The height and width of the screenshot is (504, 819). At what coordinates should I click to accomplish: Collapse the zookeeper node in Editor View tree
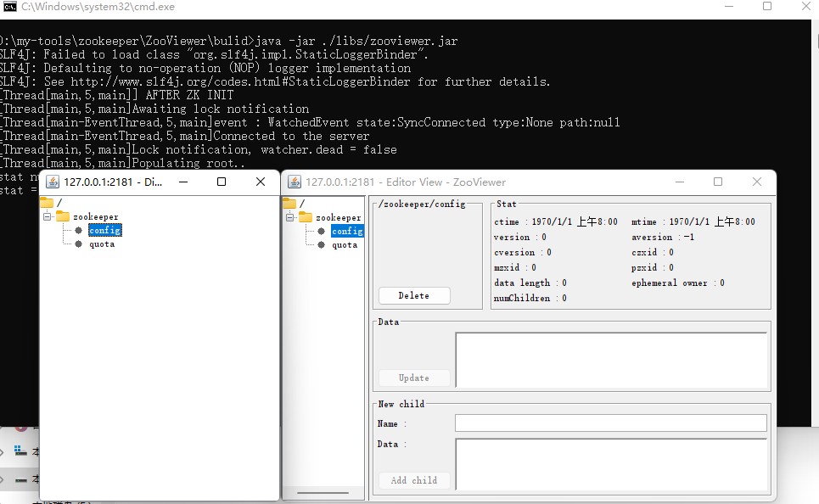(289, 217)
